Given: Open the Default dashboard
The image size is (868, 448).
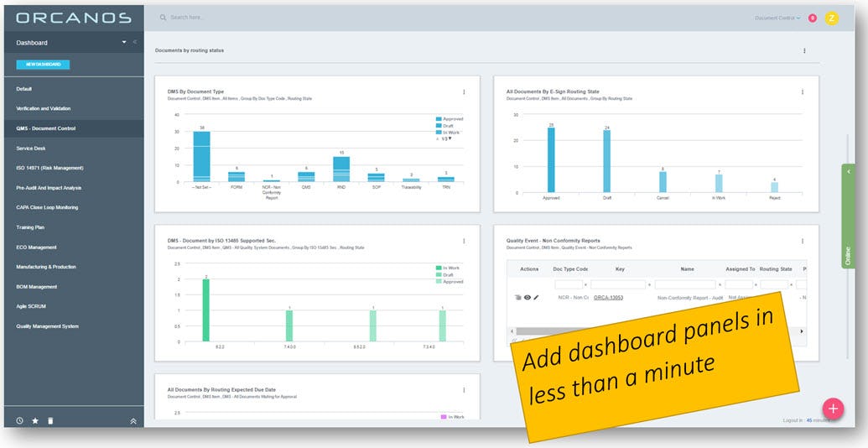Looking at the screenshot, I should [x=24, y=89].
